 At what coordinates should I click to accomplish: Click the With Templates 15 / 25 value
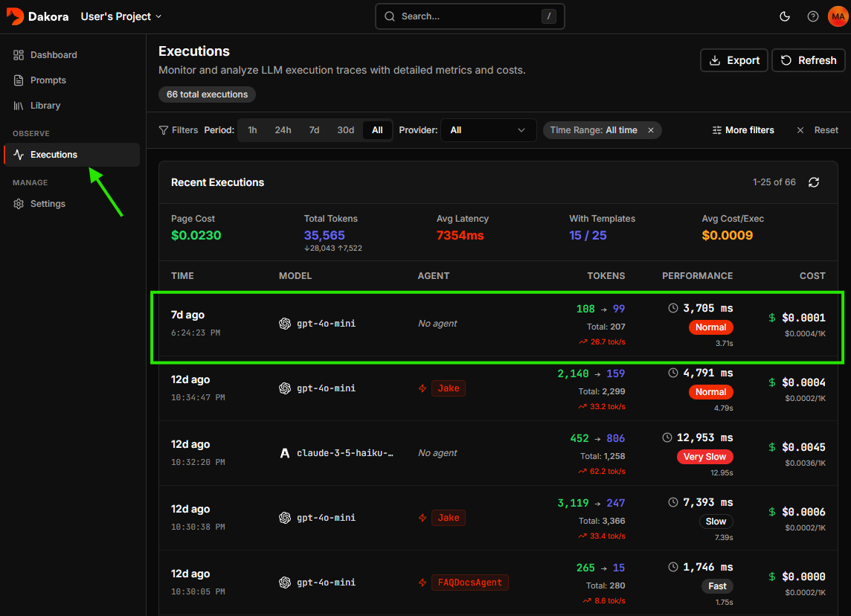588,236
